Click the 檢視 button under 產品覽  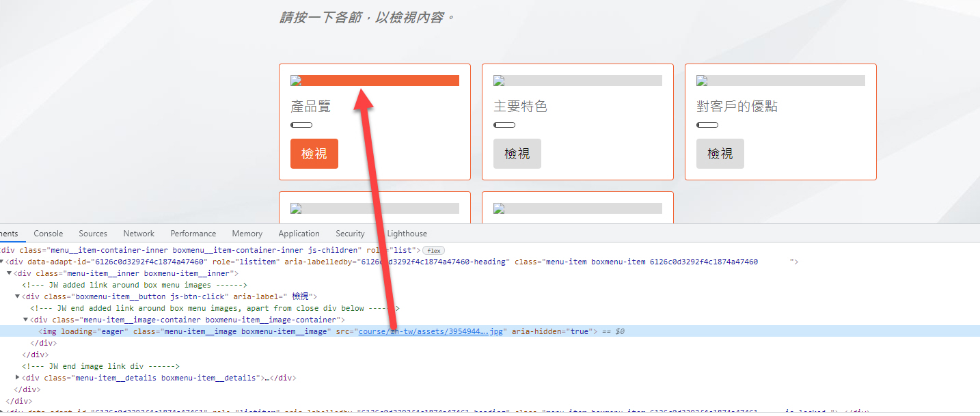[314, 154]
